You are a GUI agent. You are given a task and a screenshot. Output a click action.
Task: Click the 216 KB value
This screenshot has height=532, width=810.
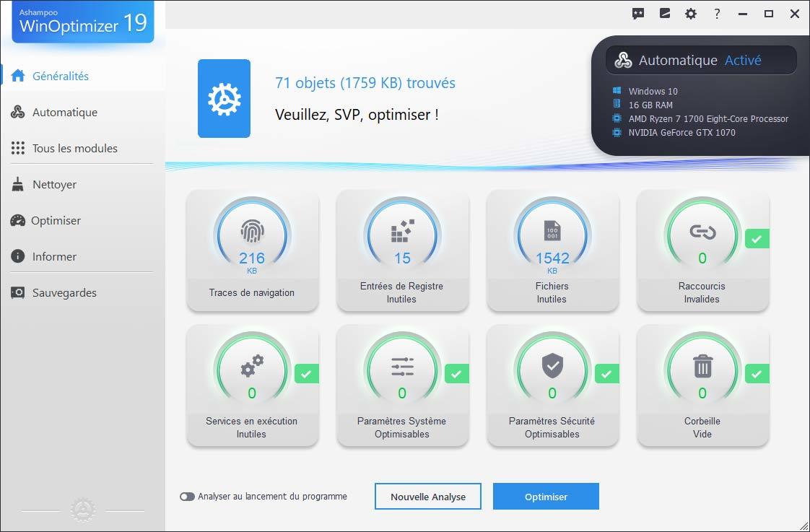(x=251, y=261)
